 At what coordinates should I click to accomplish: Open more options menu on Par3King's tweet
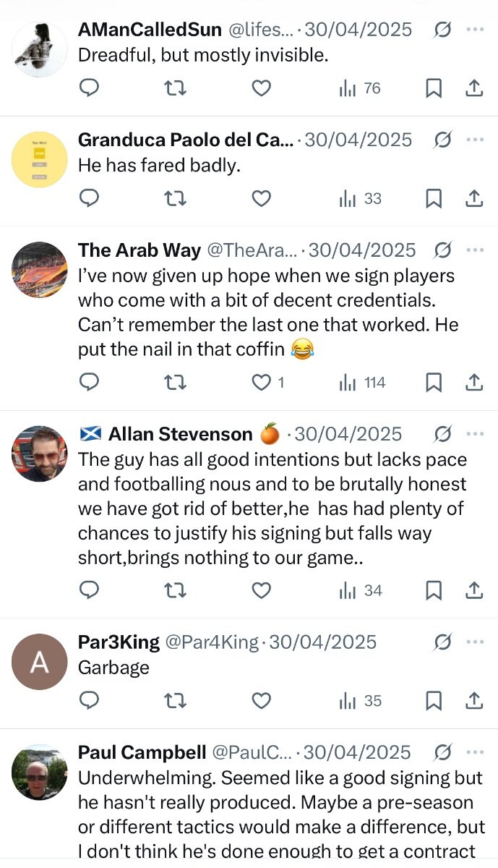(475, 642)
